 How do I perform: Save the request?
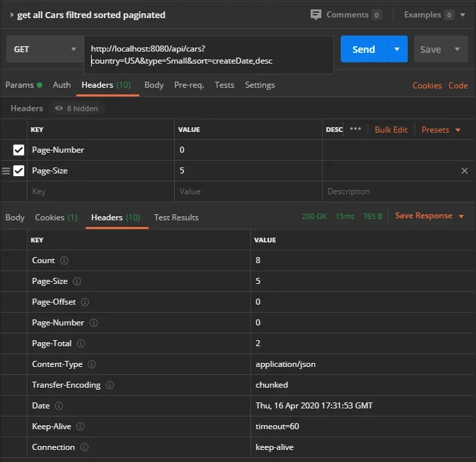tap(430, 49)
